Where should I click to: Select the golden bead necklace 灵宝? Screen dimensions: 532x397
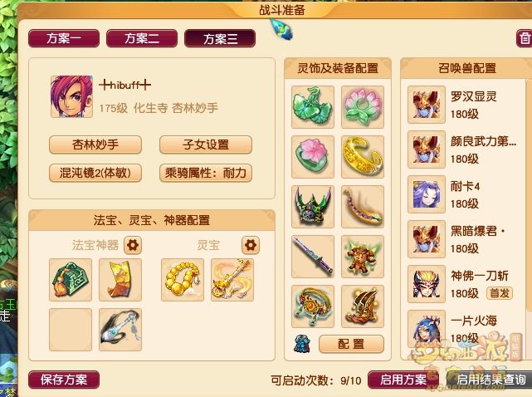183,280
